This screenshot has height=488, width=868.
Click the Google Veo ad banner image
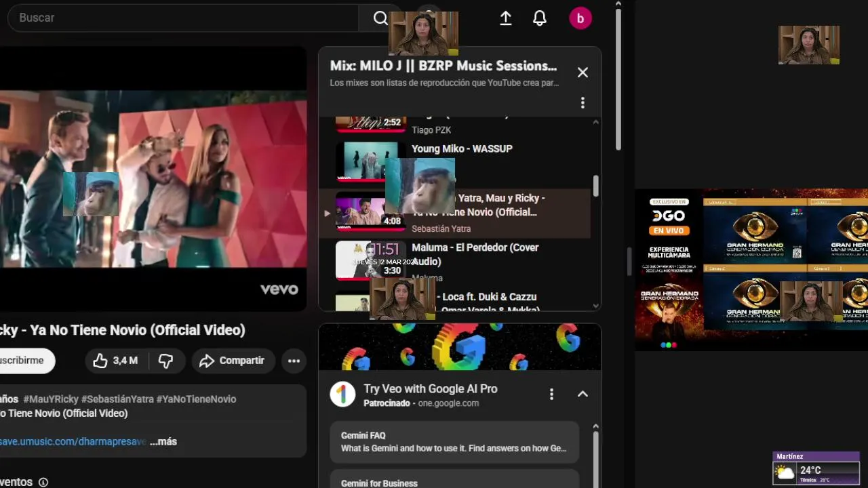[460, 347]
